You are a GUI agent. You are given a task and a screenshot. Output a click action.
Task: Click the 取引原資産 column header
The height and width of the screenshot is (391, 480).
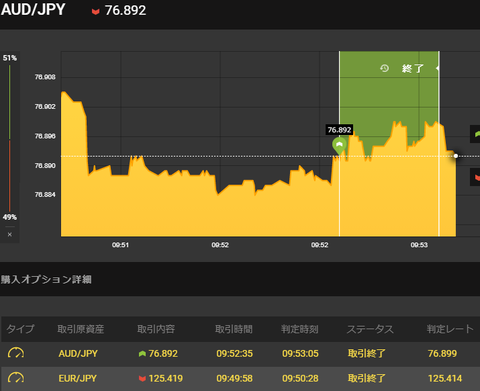coord(81,329)
